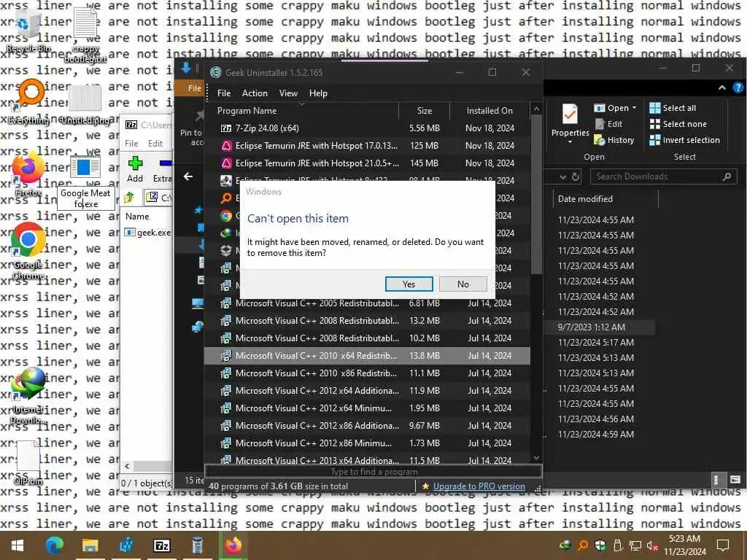The width and height of the screenshot is (747, 560).
Task: Select the crappy bootleg.txt desktop file
Action: point(86,34)
